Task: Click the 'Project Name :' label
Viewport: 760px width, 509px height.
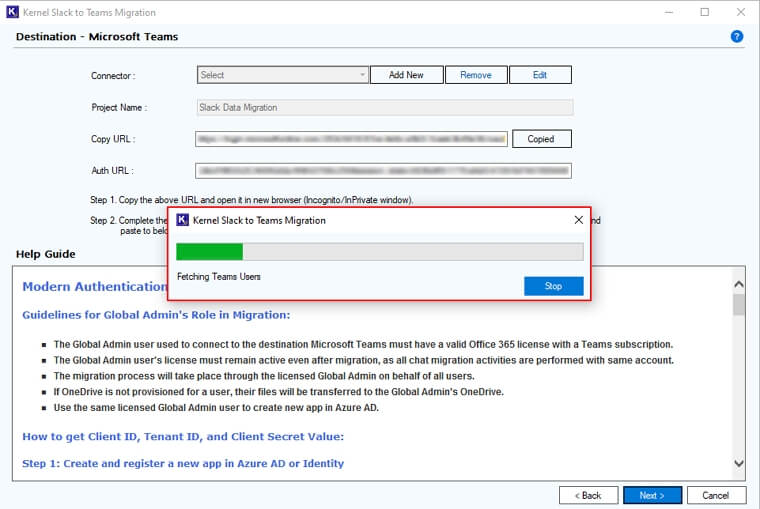Action: click(x=119, y=108)
